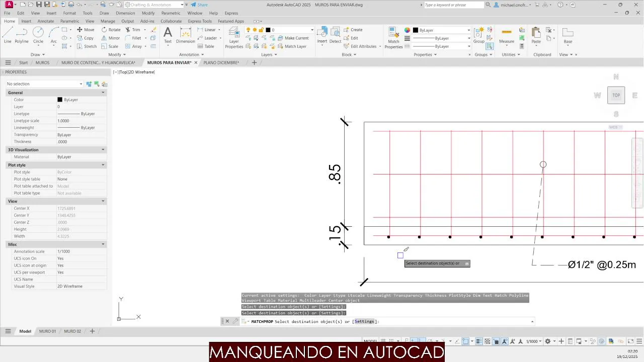The width and height of the screenshot is (644, 362).
Task: Activate the Trim command
Action: (x=133, y=30)
